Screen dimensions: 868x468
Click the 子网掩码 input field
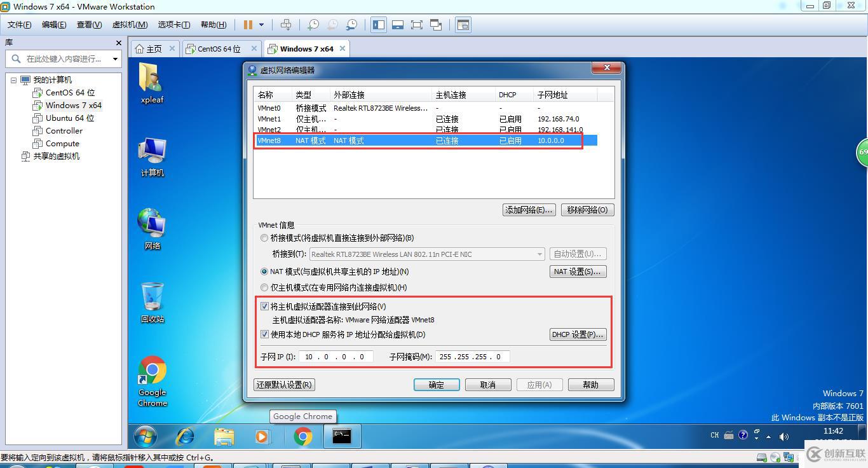(472, 357)
